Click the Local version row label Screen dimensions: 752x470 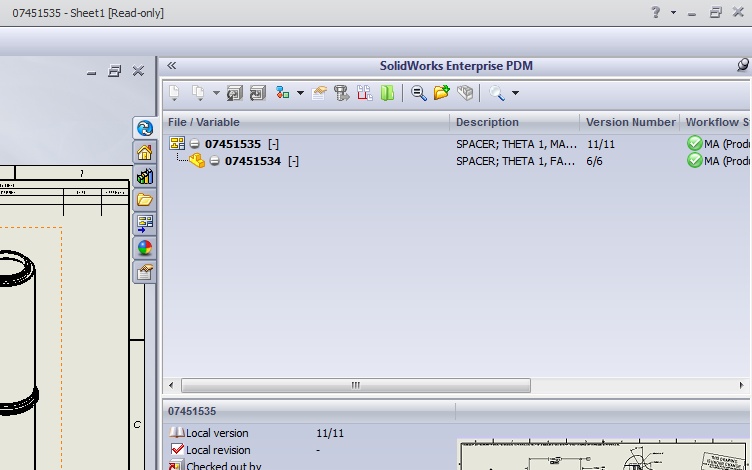pos(217,433)
